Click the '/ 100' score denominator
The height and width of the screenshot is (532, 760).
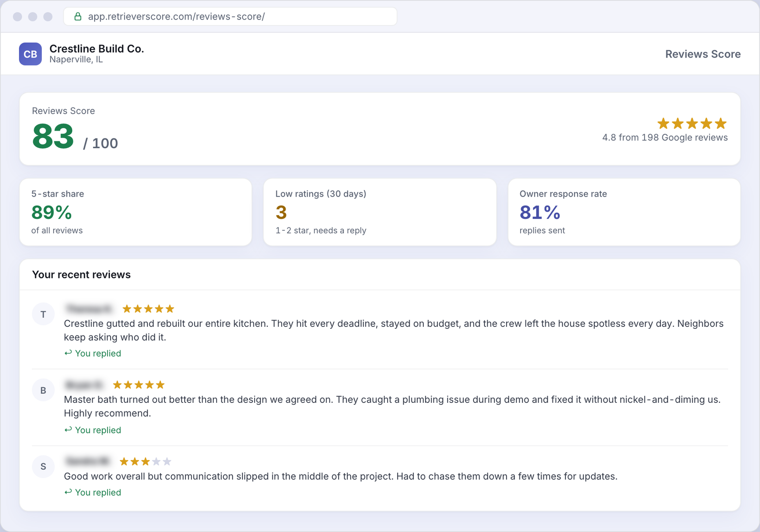100,143
